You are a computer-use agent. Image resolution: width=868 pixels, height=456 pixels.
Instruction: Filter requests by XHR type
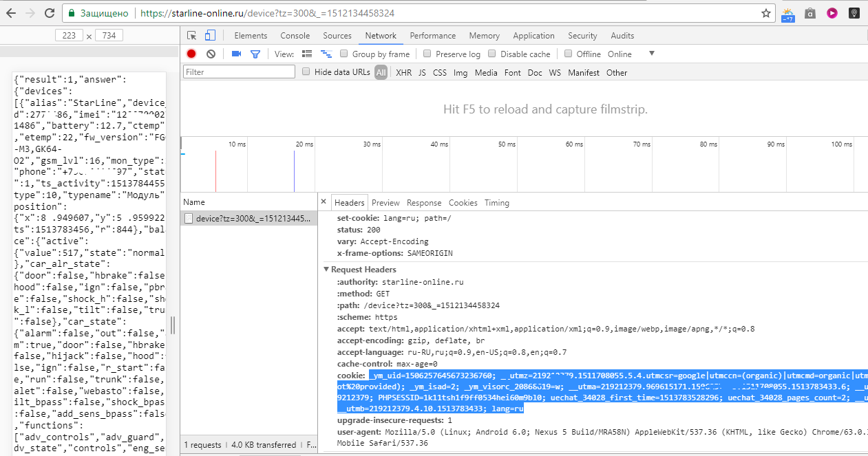(x=403, y=72)
